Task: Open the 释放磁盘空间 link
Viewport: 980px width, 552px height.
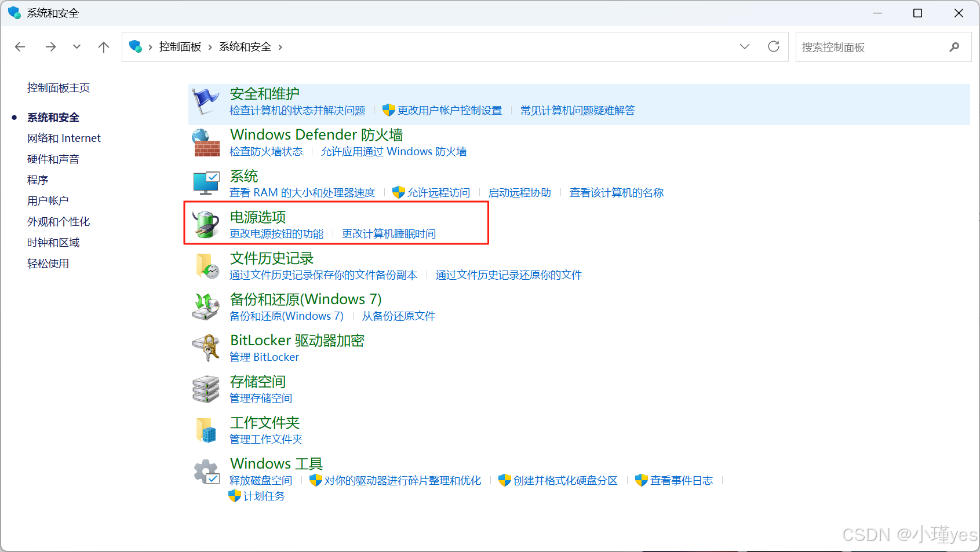Action: tap(261, 481)
